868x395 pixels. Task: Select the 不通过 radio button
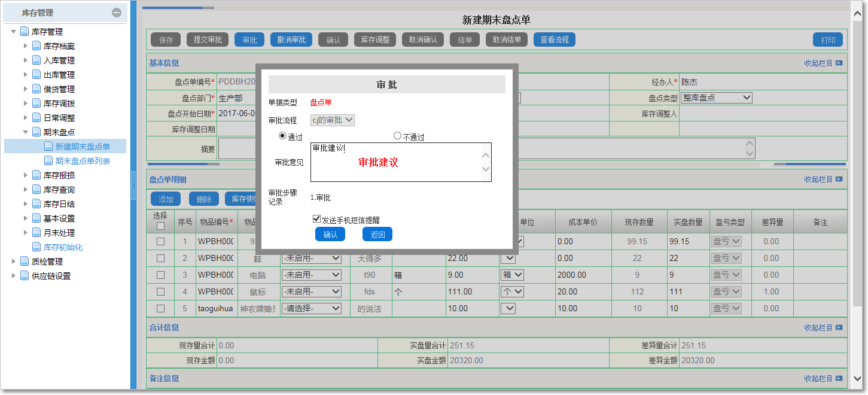pyautogui.click(x=397, y=135)
